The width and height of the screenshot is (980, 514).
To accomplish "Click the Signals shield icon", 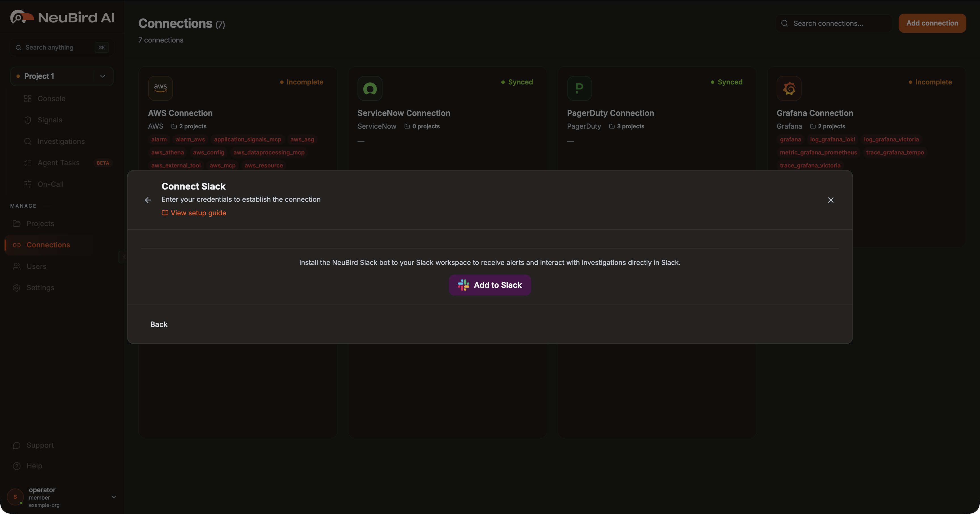I will pos(28,120).
